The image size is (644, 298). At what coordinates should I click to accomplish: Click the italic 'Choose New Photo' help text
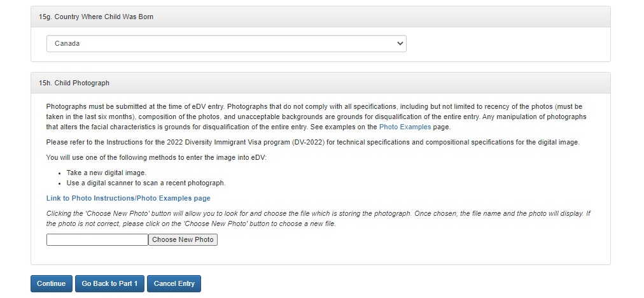318,218
